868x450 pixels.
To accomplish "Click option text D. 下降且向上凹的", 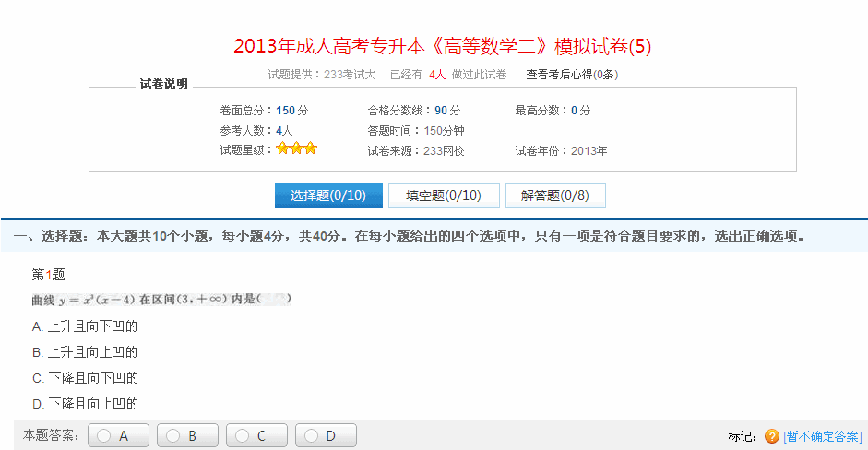I will [x=85, y=404].
